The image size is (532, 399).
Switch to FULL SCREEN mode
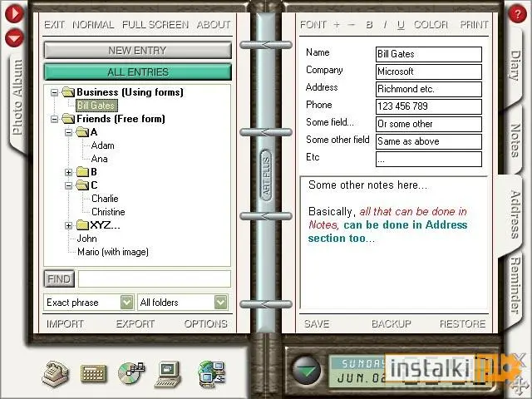point(155,25)
